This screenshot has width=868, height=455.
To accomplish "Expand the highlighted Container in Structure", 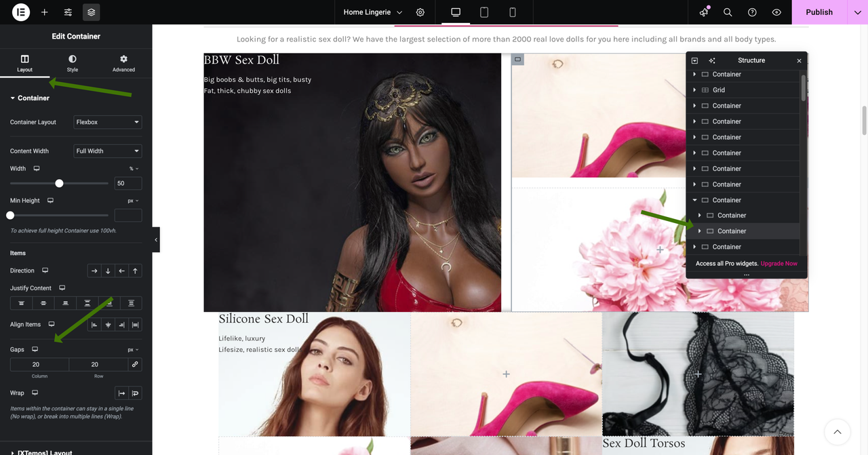I will click(700, 231).
